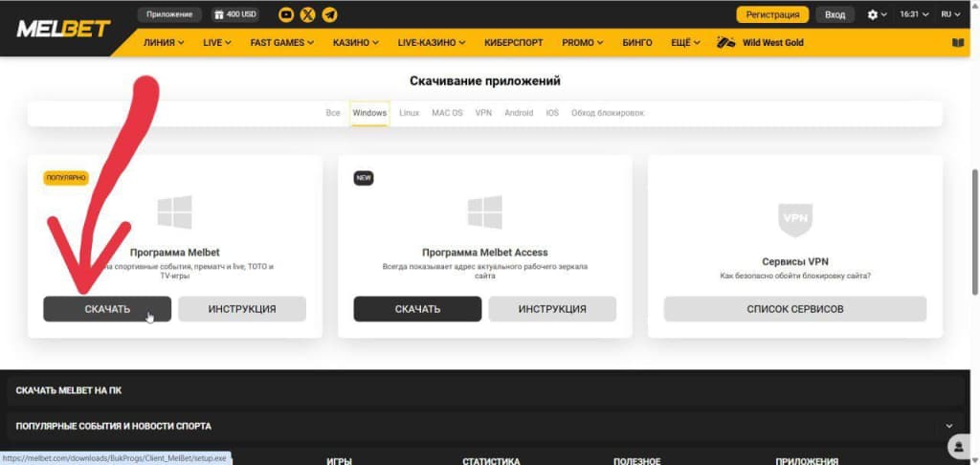Click the ПОПУЛЯРНО badge
Screen dimensions: 980x465
(66, 178)
